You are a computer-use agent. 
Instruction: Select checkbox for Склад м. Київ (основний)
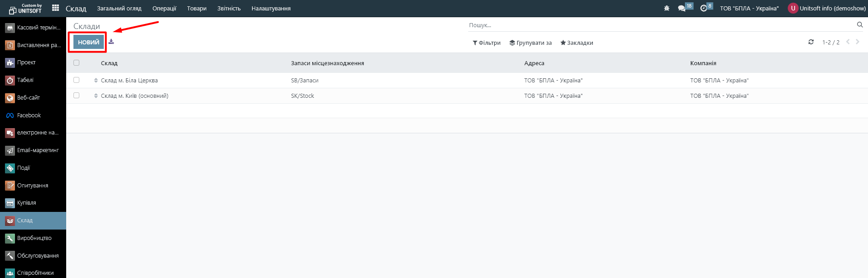76,96
